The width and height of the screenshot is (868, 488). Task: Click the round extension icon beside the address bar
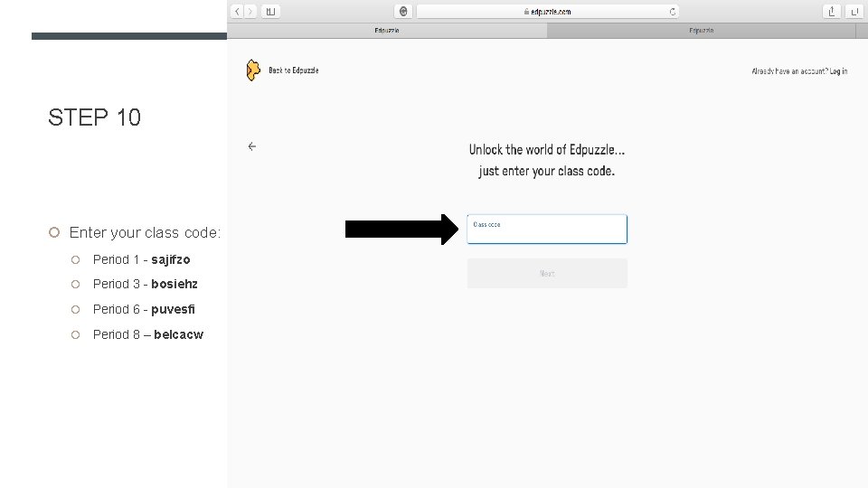403,11
